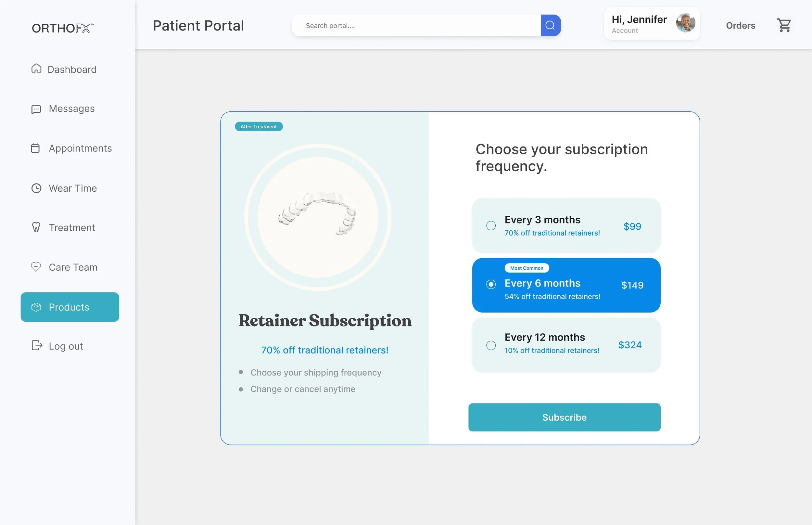812x525 pixels.
Task: Click Jennifer's profile avatar photo
Action: pos(685,23)
